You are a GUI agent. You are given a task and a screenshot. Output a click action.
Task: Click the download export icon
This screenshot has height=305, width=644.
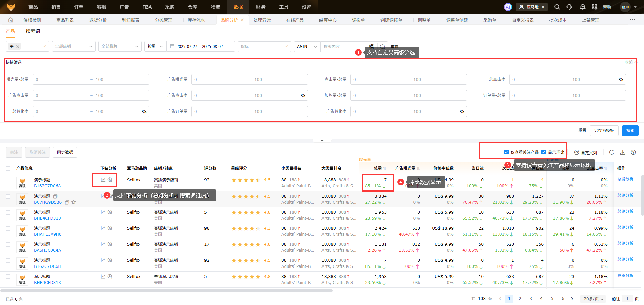[x=622, y=152]
